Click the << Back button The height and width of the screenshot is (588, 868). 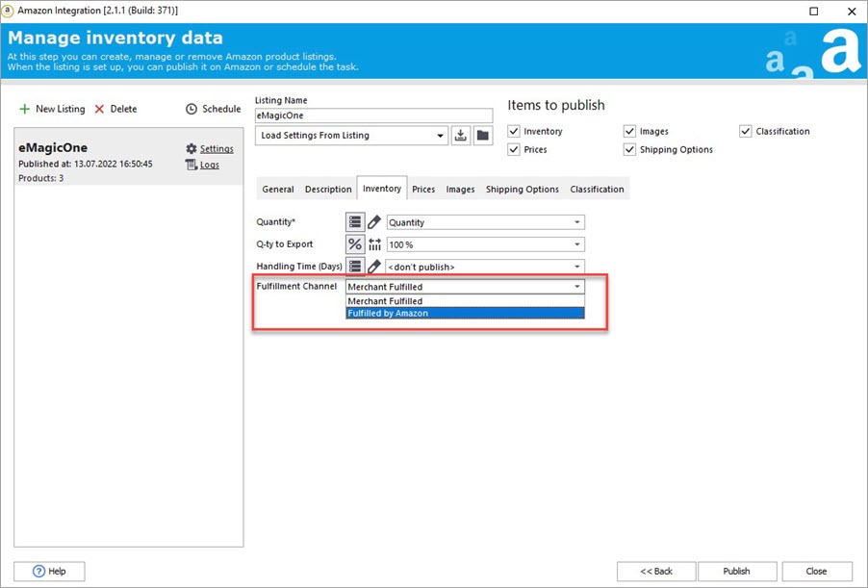pos(656,571)
